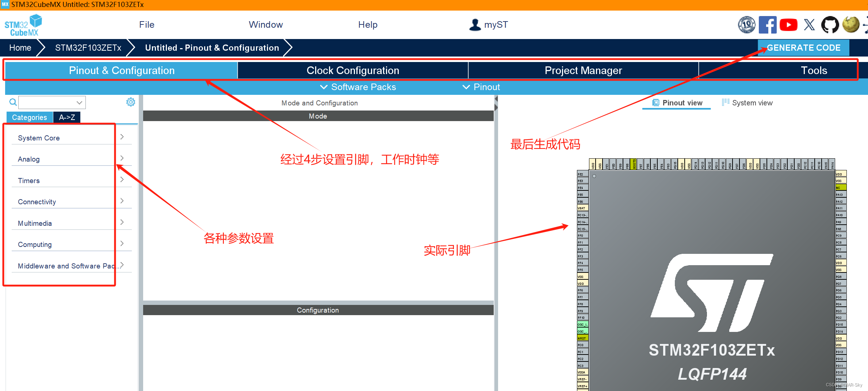Switch to the Tools tab
868x391 pixels.
(814, 70)
